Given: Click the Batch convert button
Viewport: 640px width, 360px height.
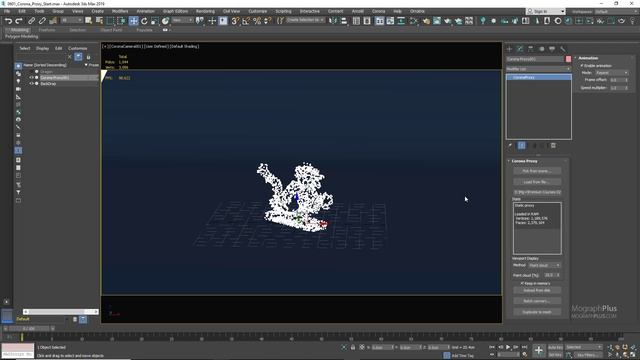Looking at the screenshot, I should click(537, 301).
